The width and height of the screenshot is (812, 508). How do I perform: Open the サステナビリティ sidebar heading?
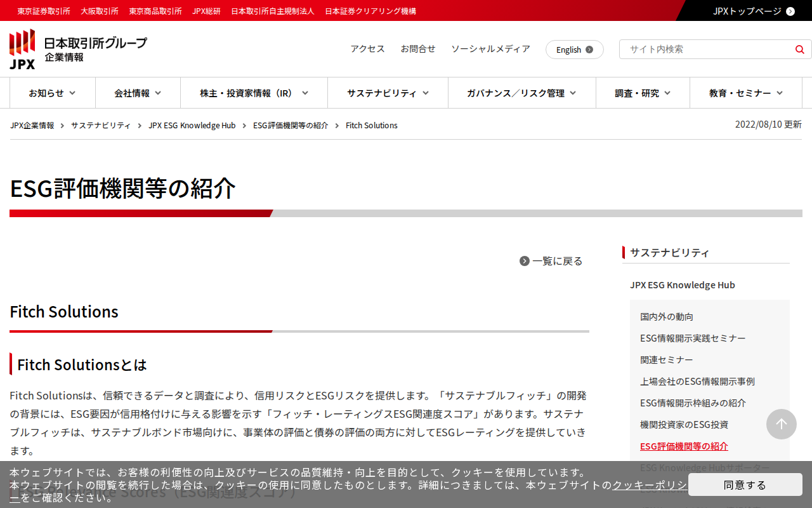pyautogui.click(x=670, y=252)
